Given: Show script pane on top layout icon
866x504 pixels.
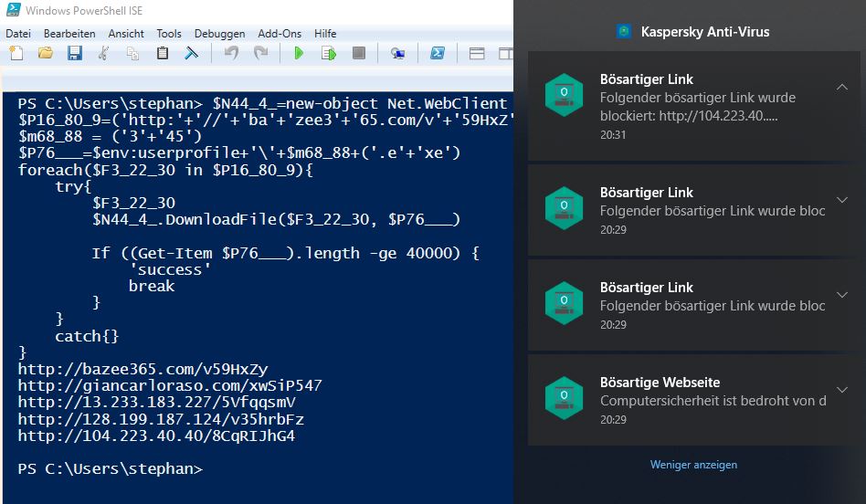Looking at the screenshot, I should [x=477, y=53].
